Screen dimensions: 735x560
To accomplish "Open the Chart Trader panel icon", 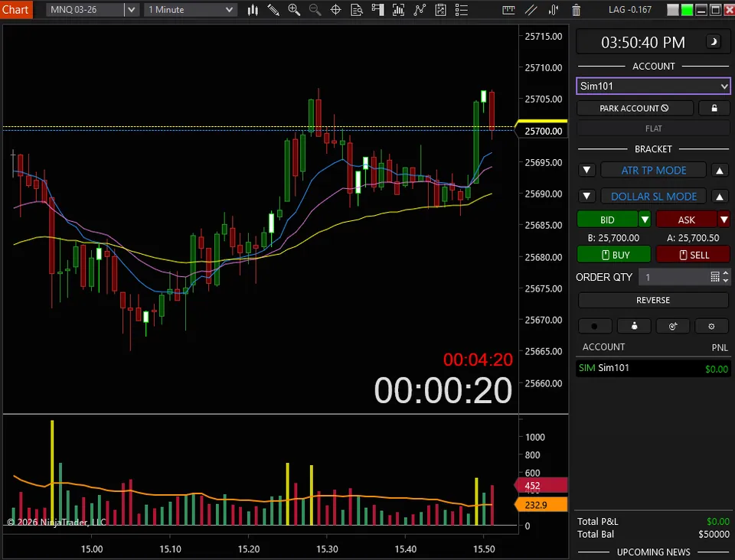I will [377, 10].
